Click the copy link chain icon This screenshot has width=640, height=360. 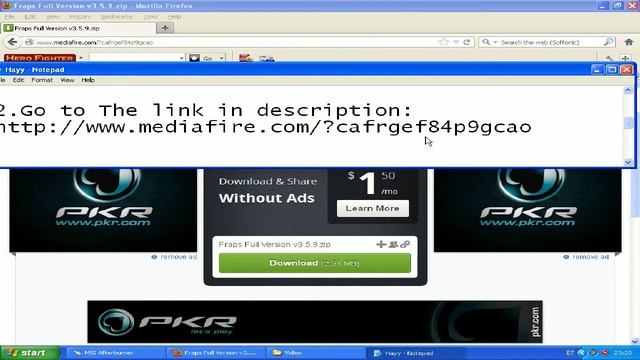[405, 244]
